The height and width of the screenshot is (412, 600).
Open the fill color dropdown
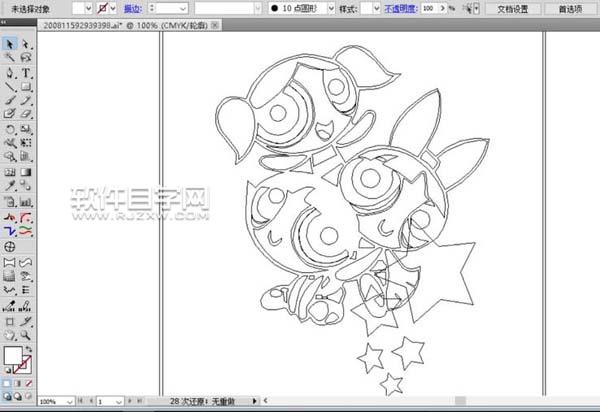point(88,8)
